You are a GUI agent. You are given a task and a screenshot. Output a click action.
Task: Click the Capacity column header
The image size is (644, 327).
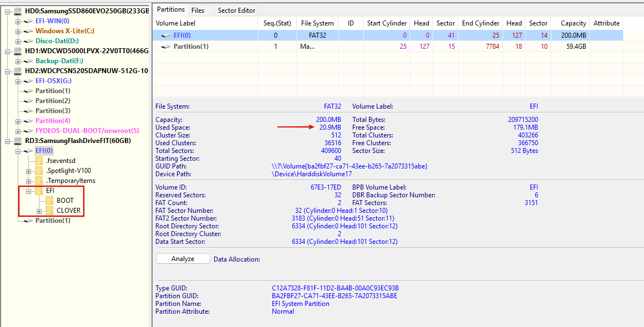point(573,23)
